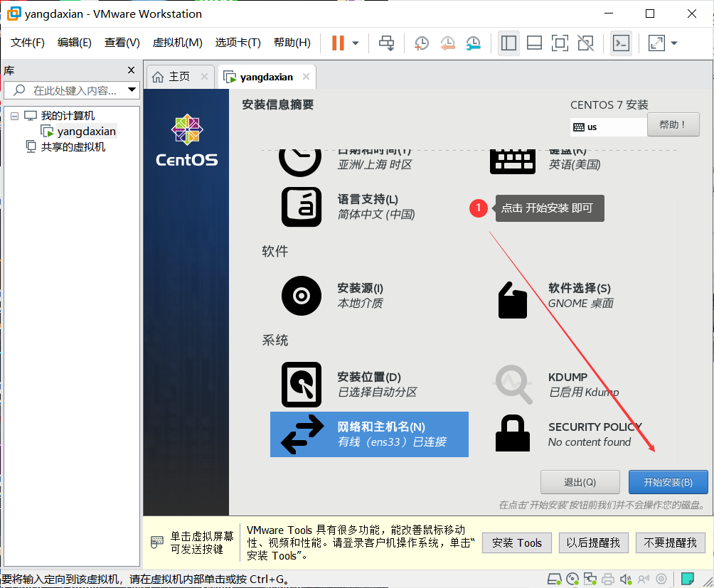The width and height of the screenshot is (714, 588).
Task: Revert to the previous snapshot icon
Action: 447,43
